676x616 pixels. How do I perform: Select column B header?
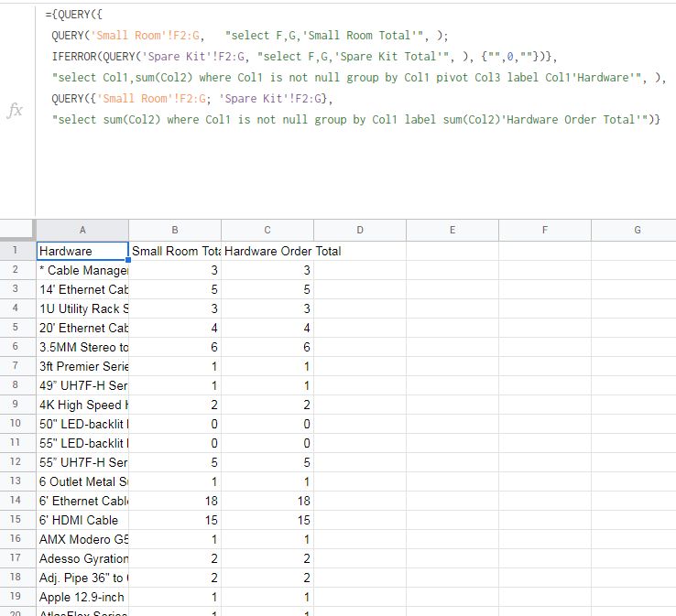175,230
